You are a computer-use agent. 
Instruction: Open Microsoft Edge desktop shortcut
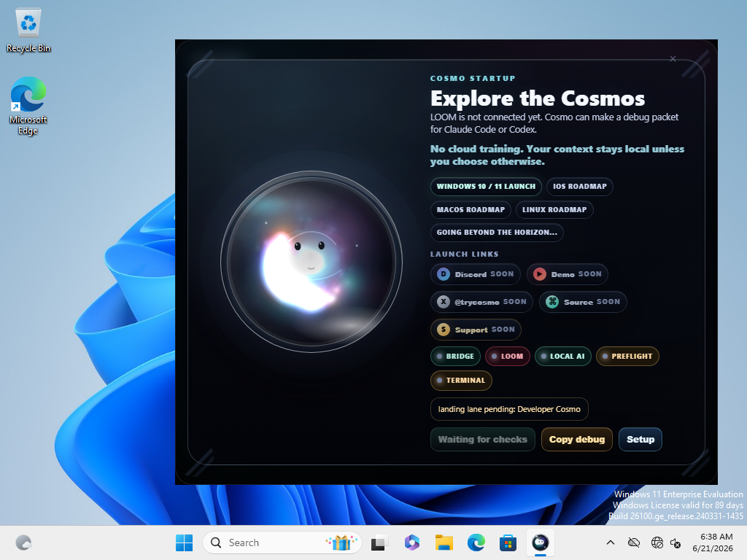pos(28,106)
